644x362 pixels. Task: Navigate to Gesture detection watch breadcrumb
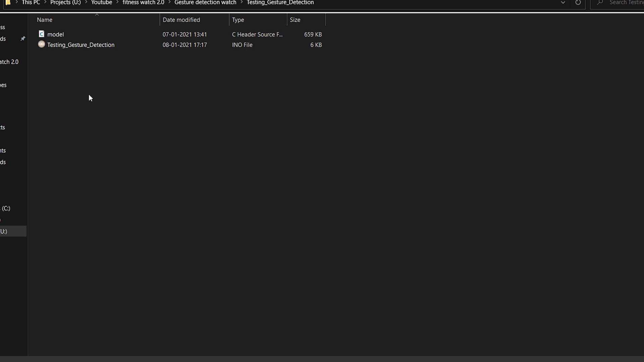pyautogui.click(x=205, y=3)
